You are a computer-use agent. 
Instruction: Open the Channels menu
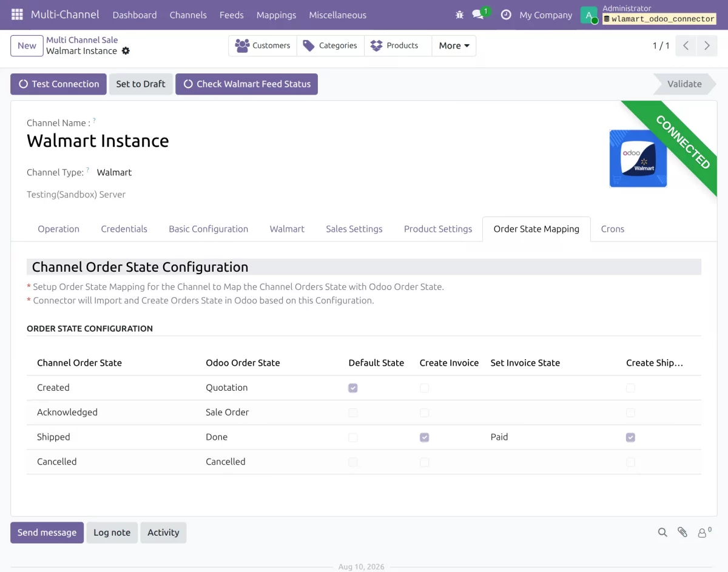[x=188, y=15]
